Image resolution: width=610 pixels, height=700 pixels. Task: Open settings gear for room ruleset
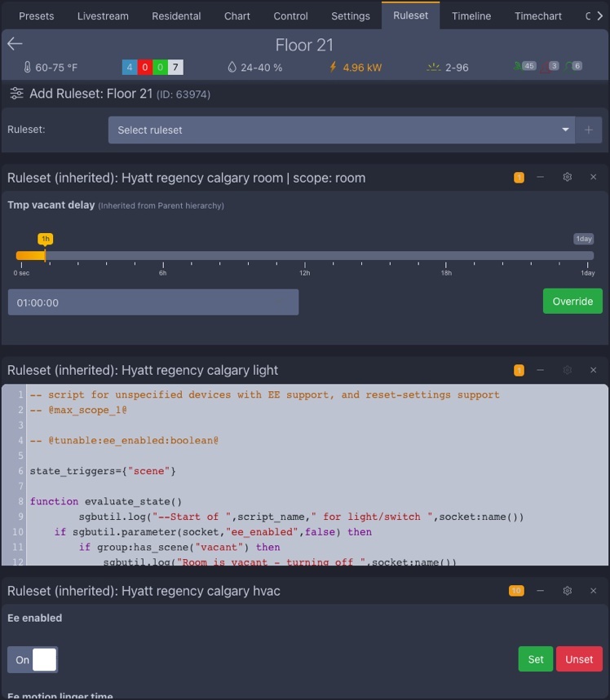tap(567, 177)
